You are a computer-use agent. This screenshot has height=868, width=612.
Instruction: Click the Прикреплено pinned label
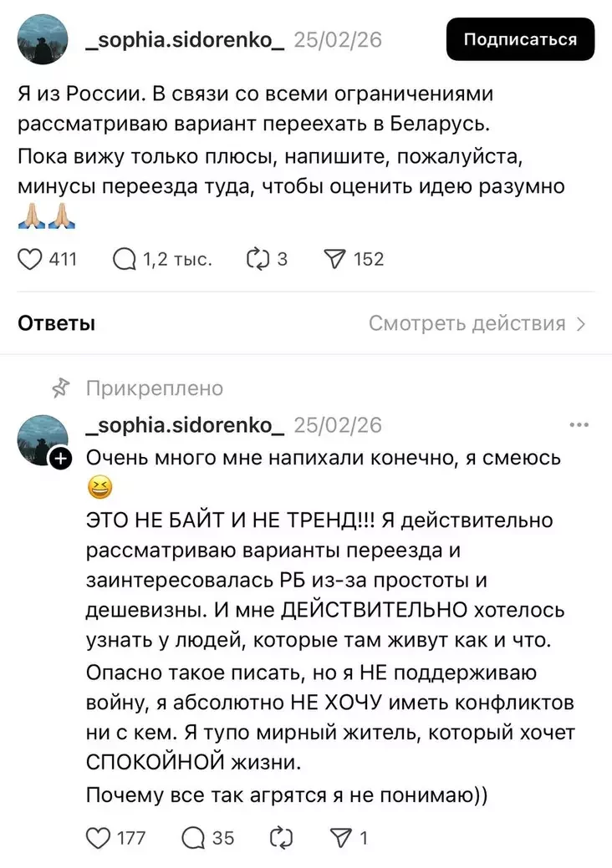(155, 388)
